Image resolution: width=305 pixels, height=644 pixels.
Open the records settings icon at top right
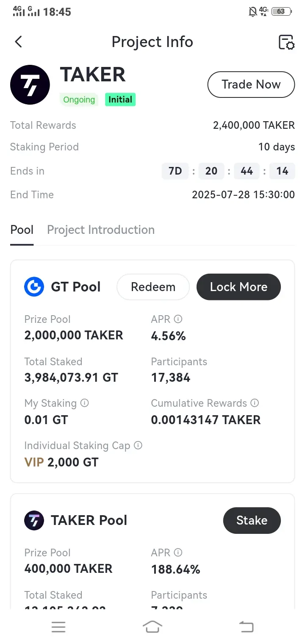(286, 42)
